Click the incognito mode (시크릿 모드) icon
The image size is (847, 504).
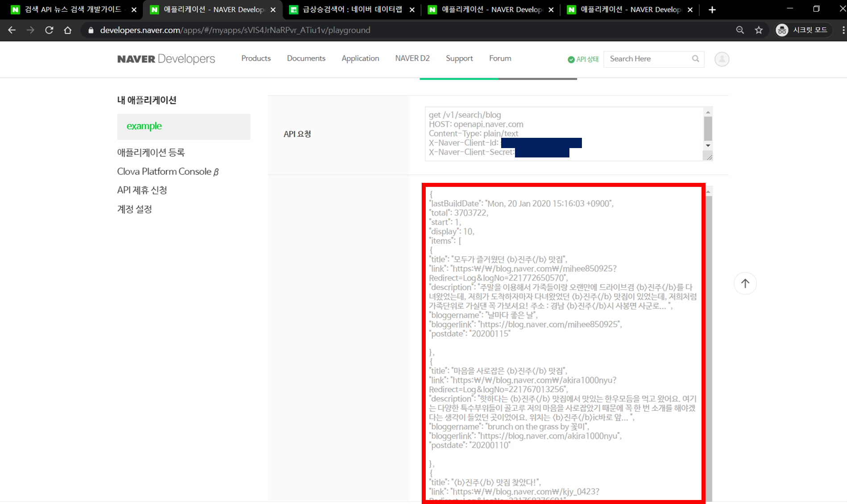782,30
